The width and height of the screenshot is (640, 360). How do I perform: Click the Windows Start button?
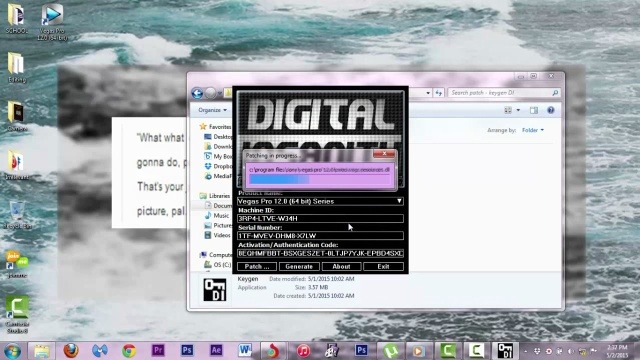coord(12,351)
